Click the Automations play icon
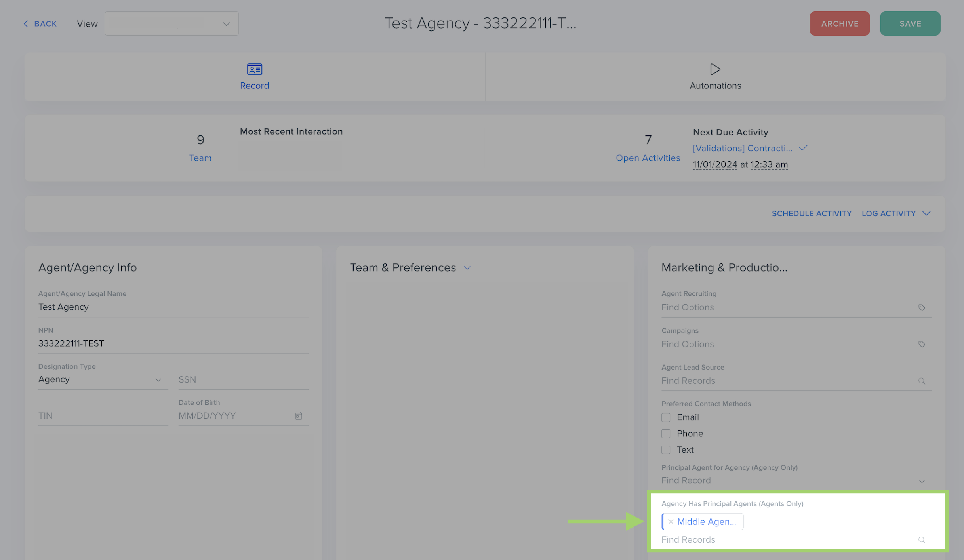Image resolution: width=964 pixels, height=560 pixels. click(x=715, y=69)
